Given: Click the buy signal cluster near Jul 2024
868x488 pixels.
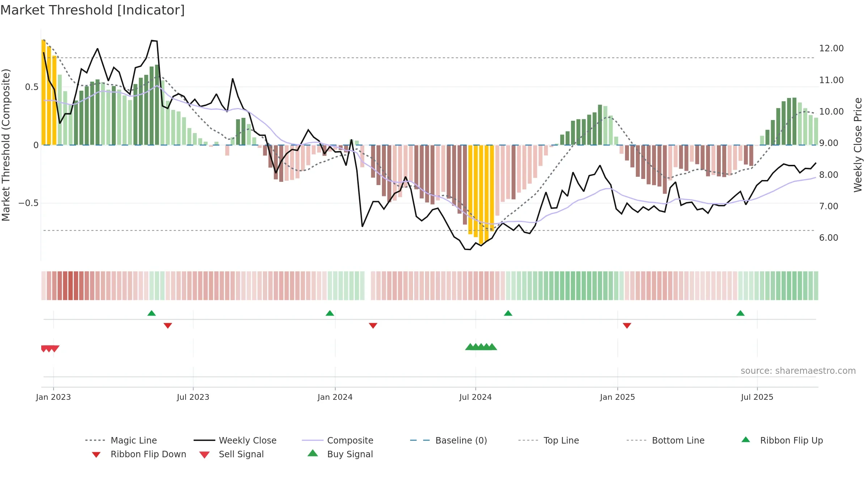Looking at the screenshot, I should pos(481,347).
